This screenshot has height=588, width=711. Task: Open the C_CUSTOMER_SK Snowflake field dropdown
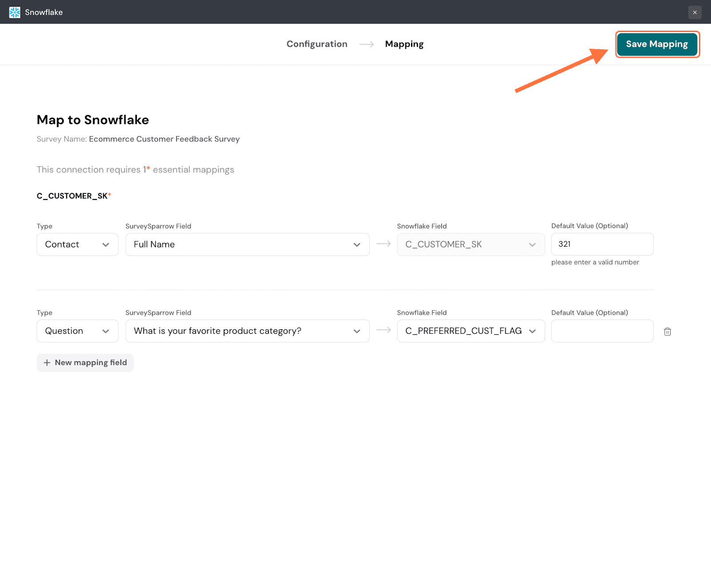(x=471, y=244)
